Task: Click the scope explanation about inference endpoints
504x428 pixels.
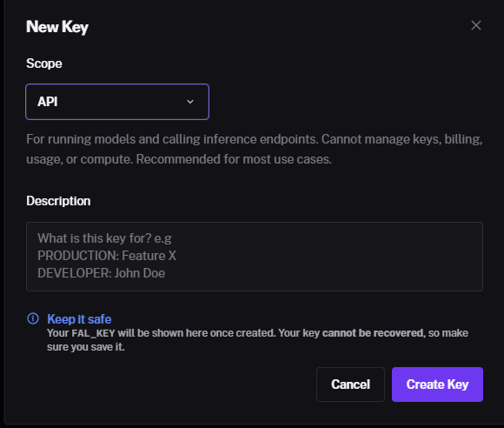Action: (x=255, y=149)
